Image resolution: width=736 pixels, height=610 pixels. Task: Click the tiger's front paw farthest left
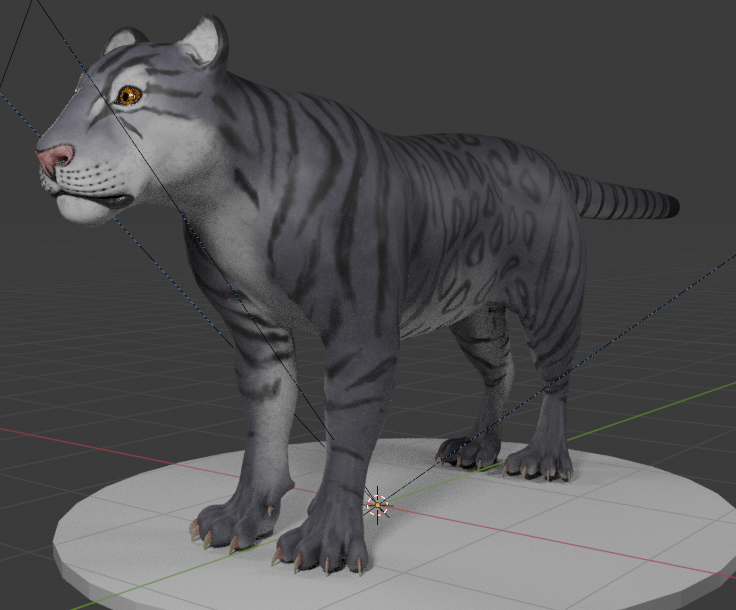228,522
